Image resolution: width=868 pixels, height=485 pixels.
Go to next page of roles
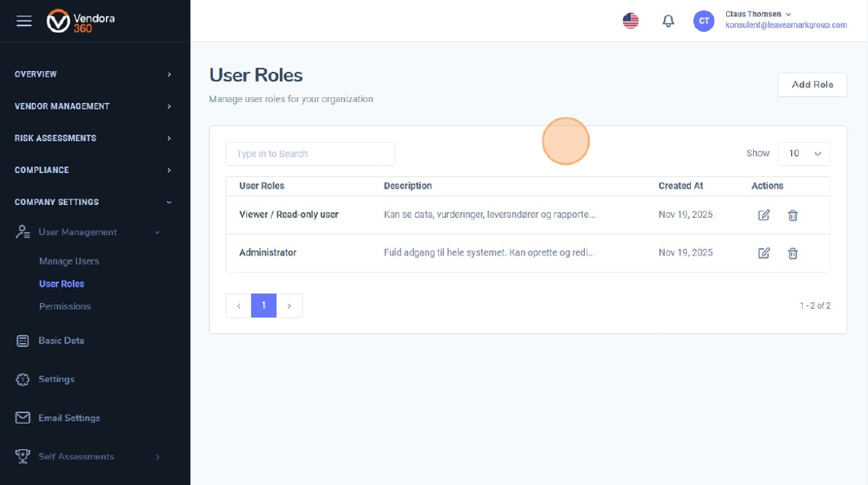[289, 305]
